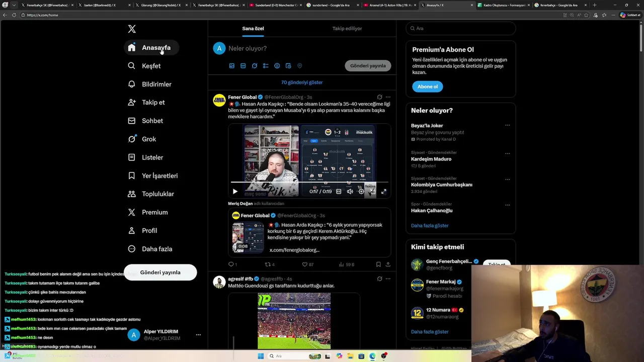Share the Fener Global post
This screenshot has height=362, width=644.
[x=388, y=264]
